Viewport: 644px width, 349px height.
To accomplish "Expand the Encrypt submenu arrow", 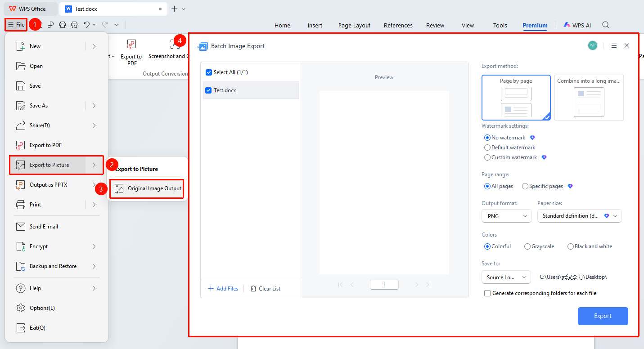I will point(94,246).
